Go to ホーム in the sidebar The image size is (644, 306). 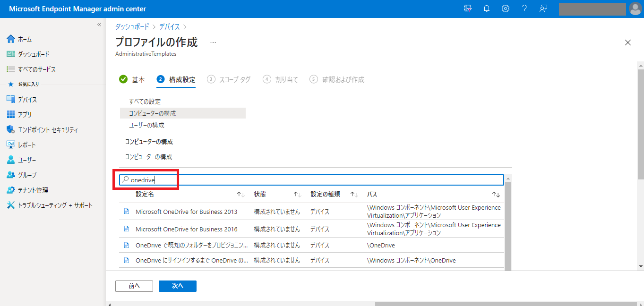coord(25,39)
